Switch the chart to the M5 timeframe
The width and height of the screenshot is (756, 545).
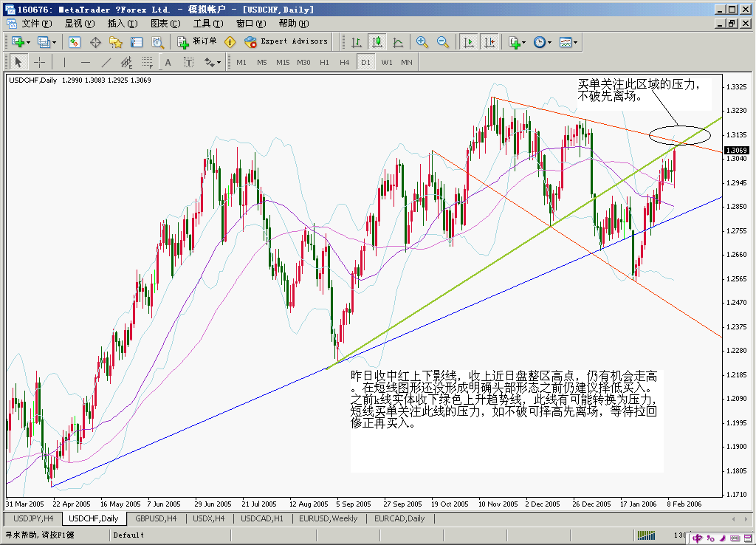click(262, 62)
